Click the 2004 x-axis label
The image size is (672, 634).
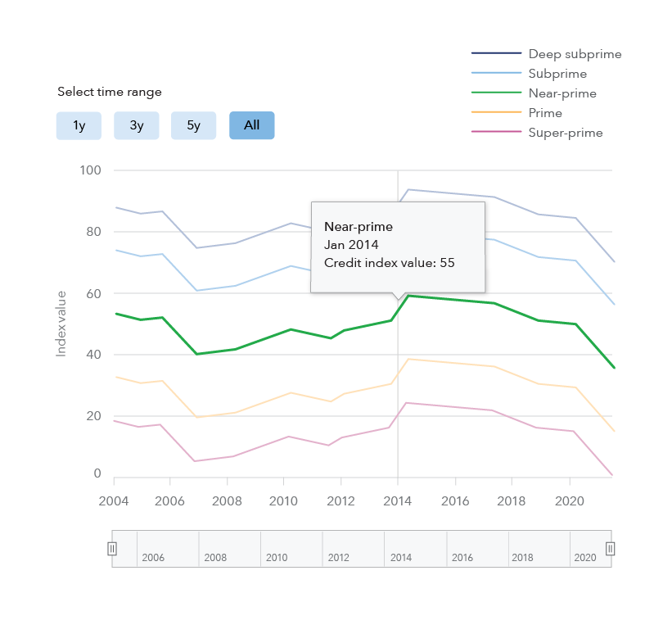pyautogui.click(x=114, y=501)
